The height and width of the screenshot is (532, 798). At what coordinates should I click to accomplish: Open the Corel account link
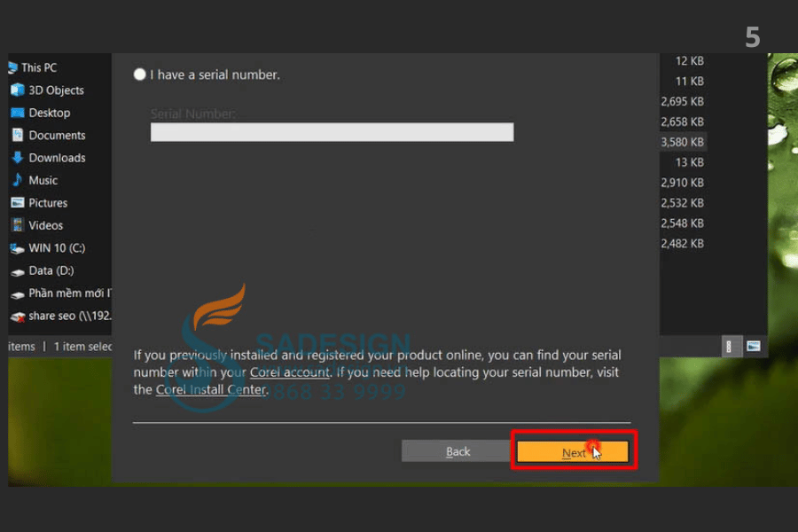(290, 373)
